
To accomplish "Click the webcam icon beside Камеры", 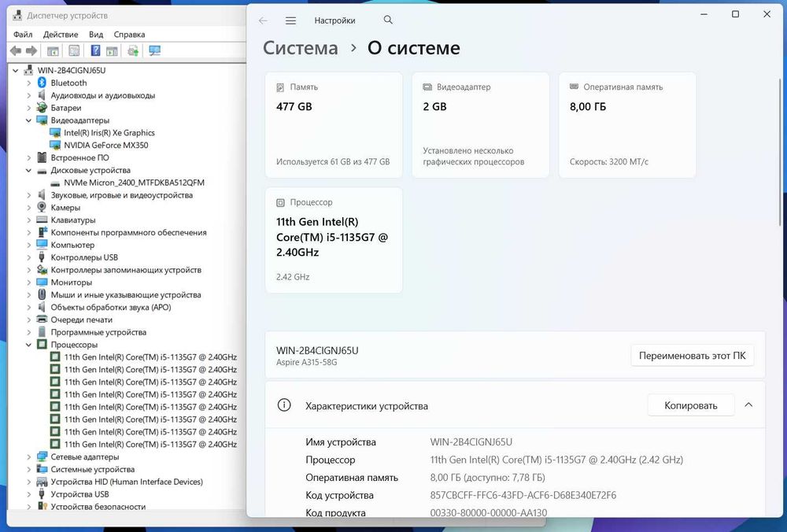I will tap(42, 208).
